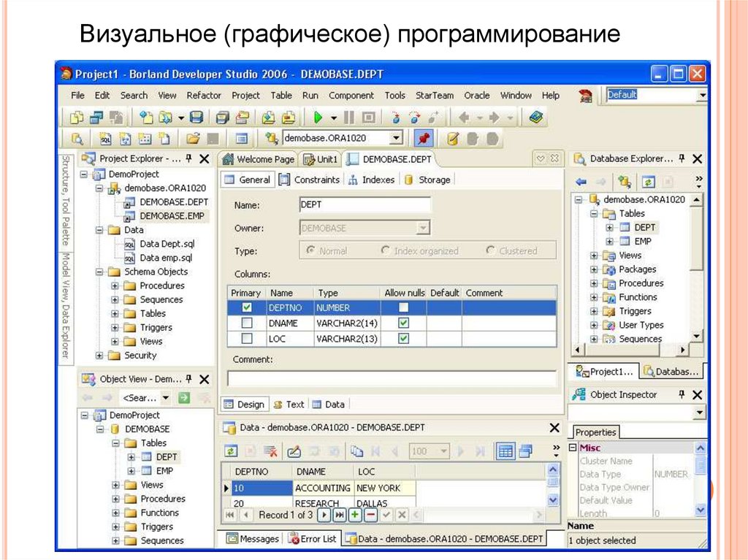748x560 pixels.
Task: Expand Procedures folder in Project Explorer
Action: pos(115,285)
